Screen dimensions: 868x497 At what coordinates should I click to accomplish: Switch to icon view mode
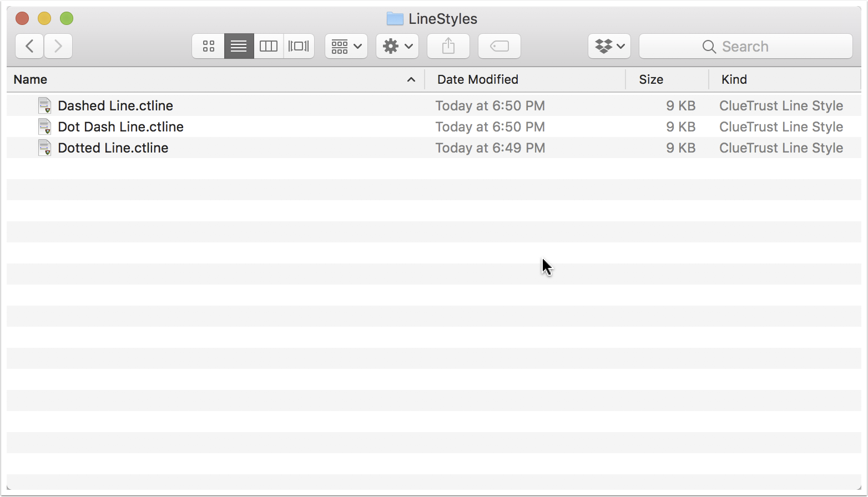tap(208, 46)
